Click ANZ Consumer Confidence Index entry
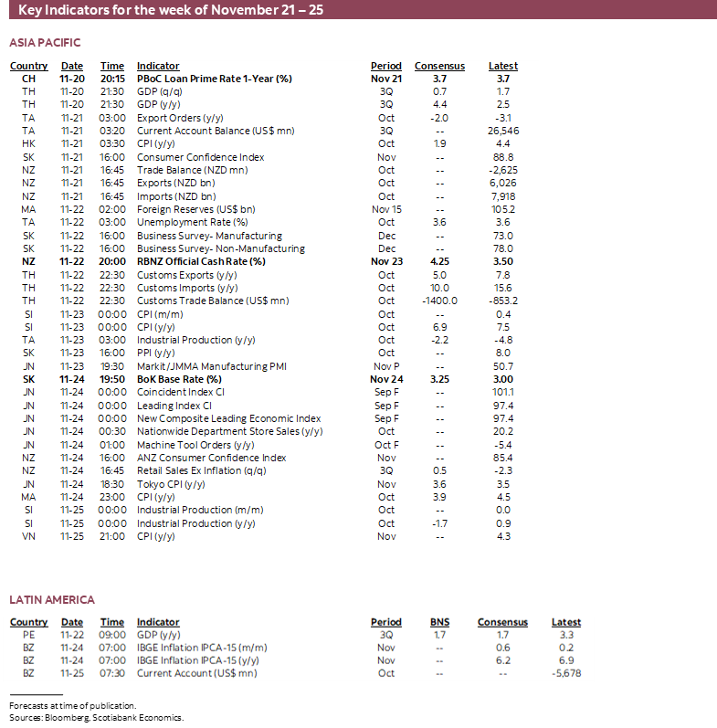 coord(211,458)
